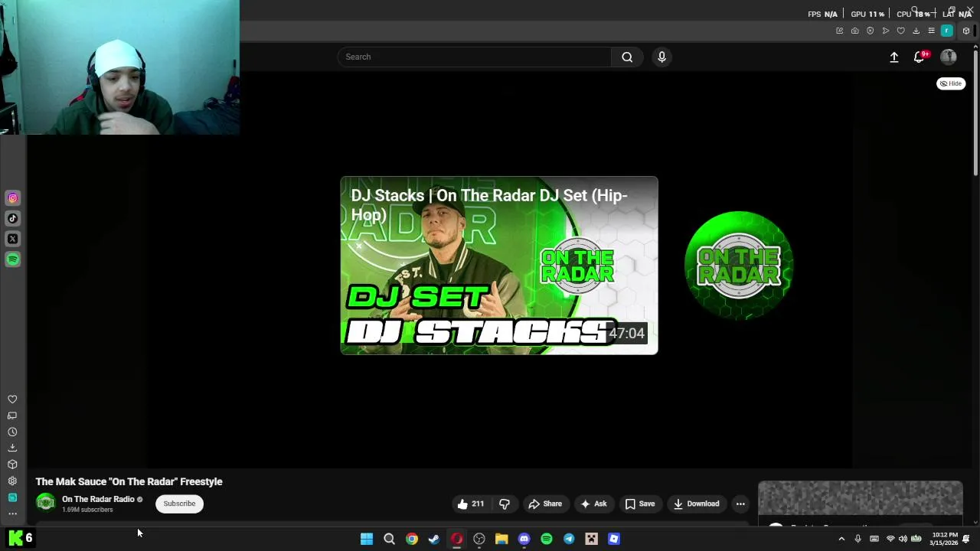Launch Chrome from taskbar
This screenshot has width=980, height=551.
click(x=412, y=539)
